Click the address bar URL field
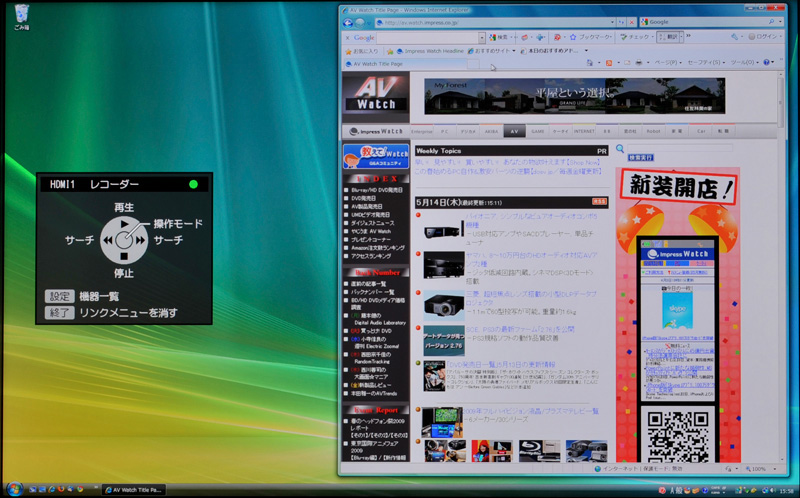This screenshot has height=498, width=800. (x=492, y=22)
